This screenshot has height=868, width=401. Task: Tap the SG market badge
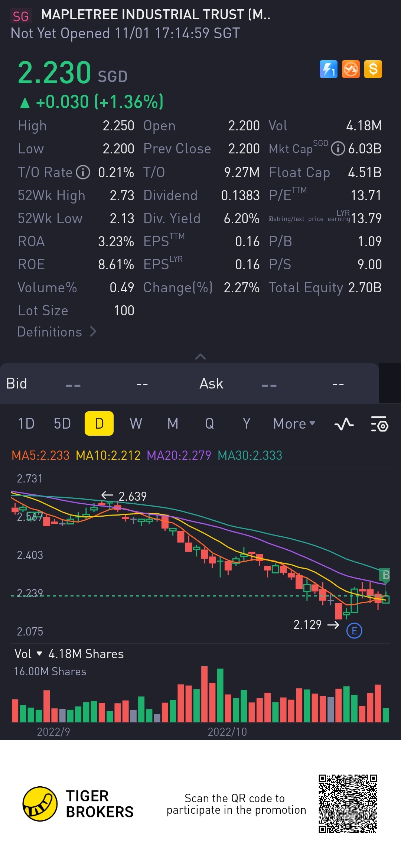pyautogui.click(x=21, y=16)
